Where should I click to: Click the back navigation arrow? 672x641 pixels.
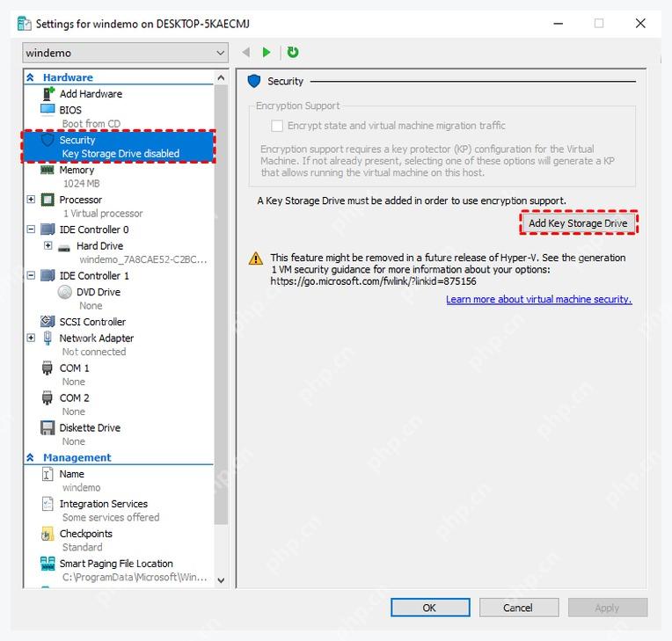[246, 52]
